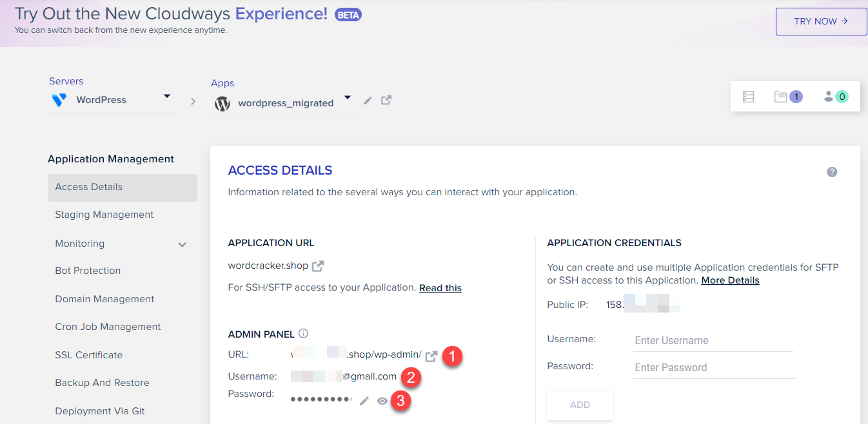Viewport: 868px width, 424px height.
Task: Select Access Details in the sidebar
Action: pos(123,187)
